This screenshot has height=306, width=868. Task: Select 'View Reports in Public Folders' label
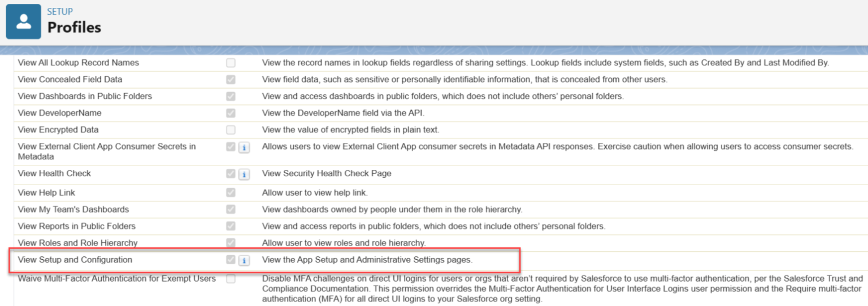coord(77,226)
